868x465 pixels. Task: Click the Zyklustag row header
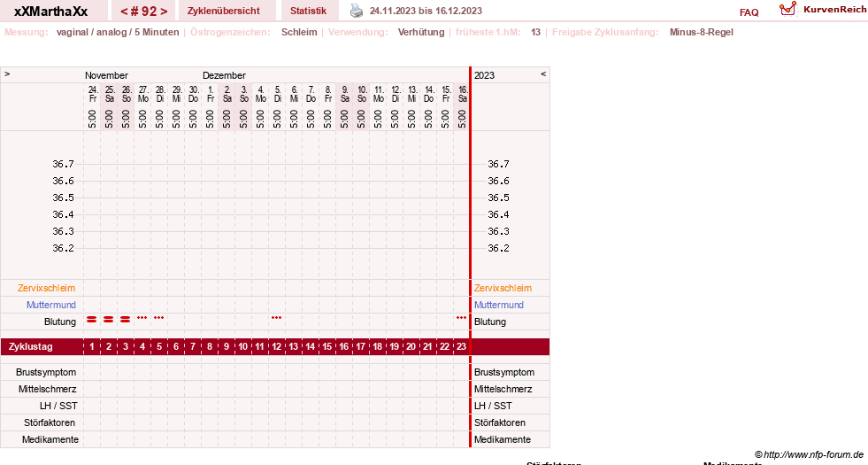click(31, 347)
